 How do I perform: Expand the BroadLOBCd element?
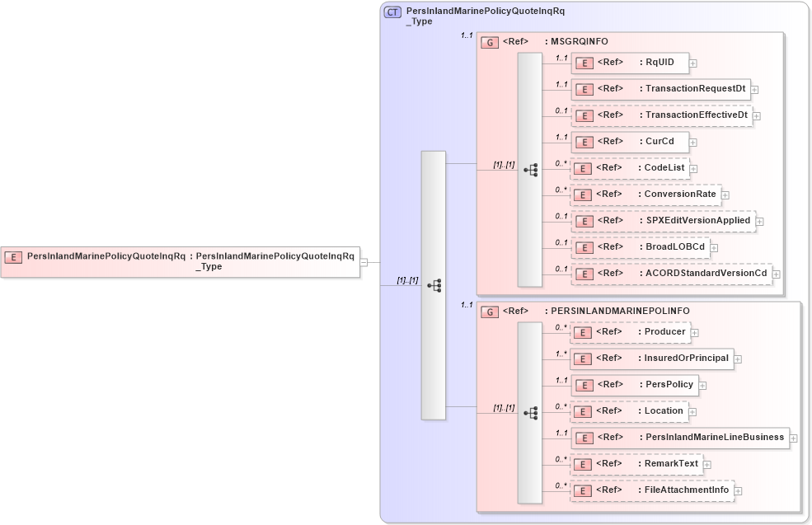[x=712, y=247]
